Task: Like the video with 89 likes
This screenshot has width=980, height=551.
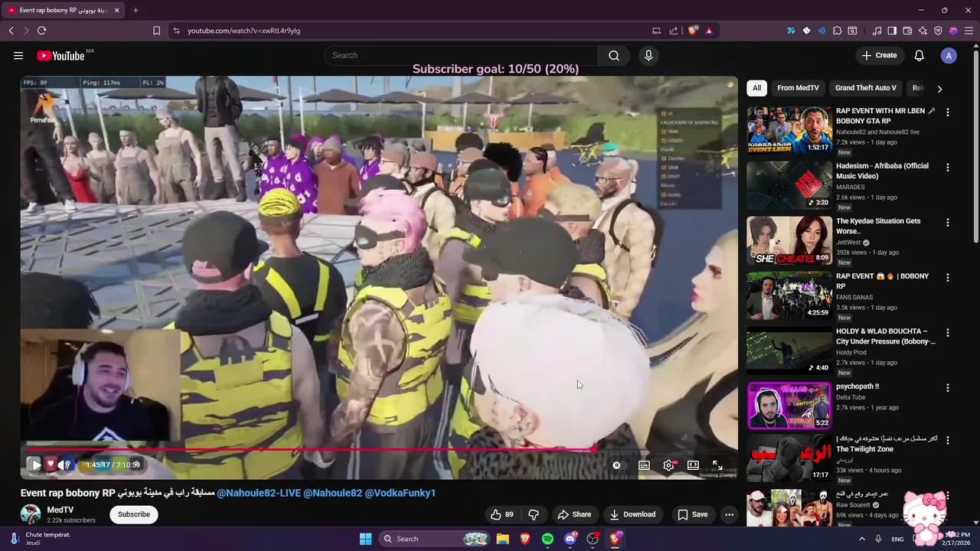Action: 502,514
